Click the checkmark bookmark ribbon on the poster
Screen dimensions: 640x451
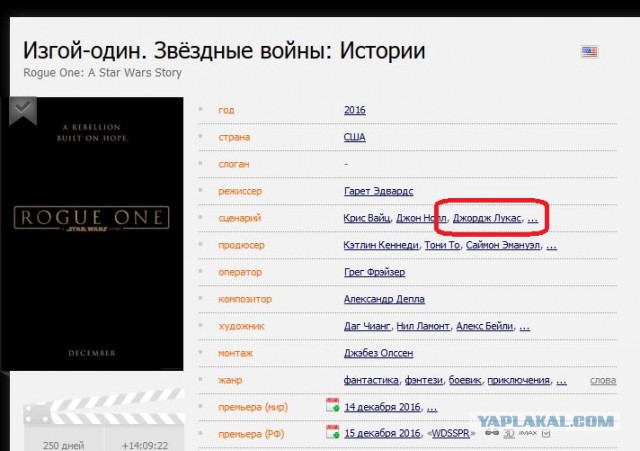pos(23,110)
